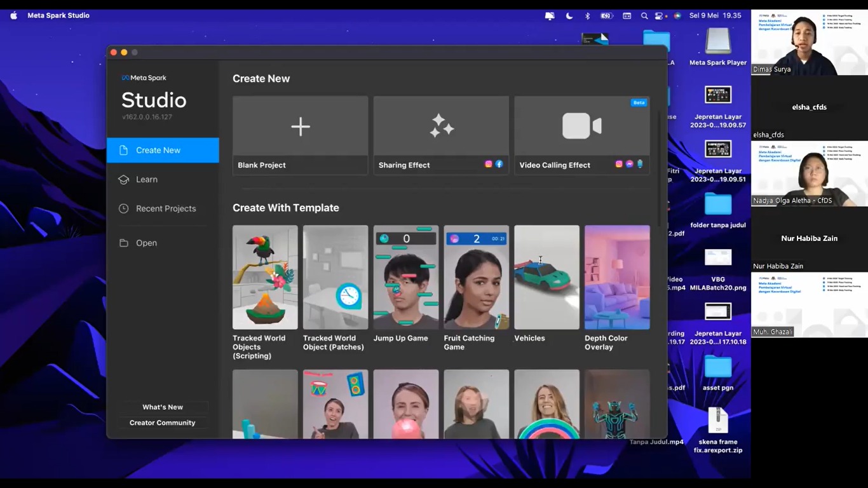Open the Learn section via its icon
Viewport: 868px width, 488px height.
coord(124,179)
